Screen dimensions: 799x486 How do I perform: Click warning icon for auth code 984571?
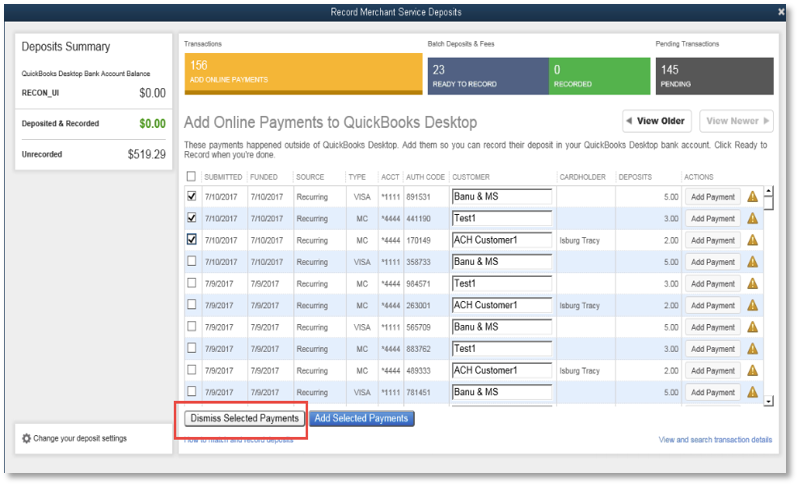pyautogui.click(x=752, y=284)
